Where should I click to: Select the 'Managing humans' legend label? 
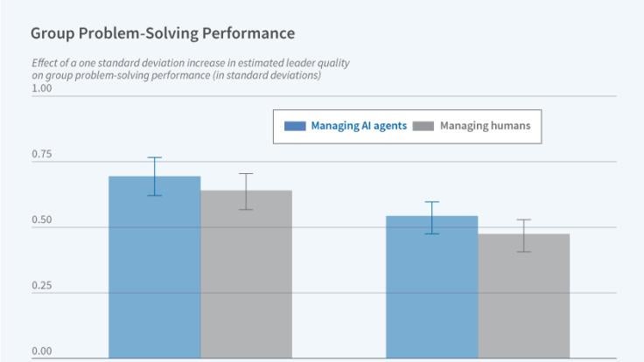(485, 126)
